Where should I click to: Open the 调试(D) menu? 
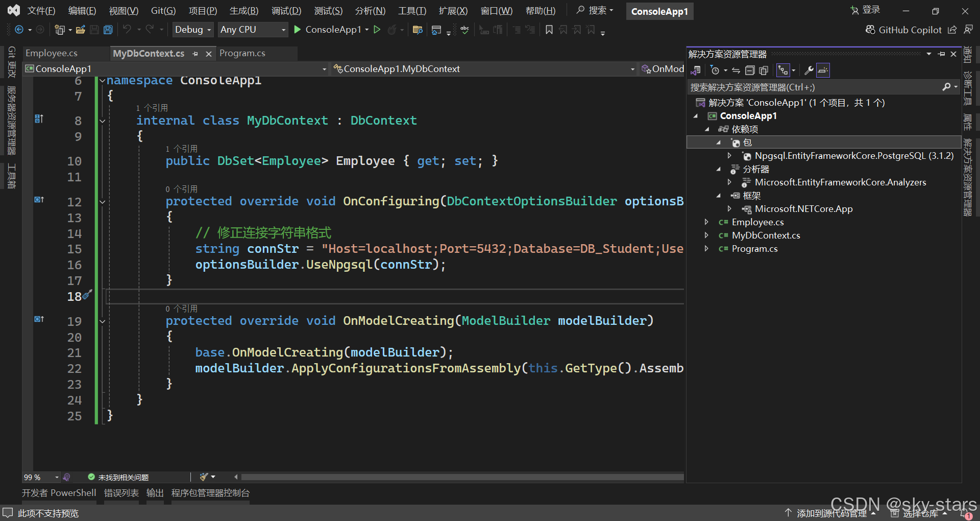(x=286, y=11)
